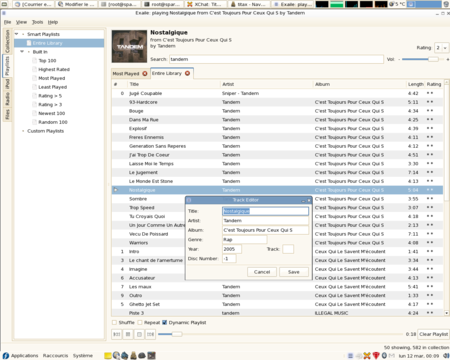The width and height of the screenshot is (450, 360).
Task: Click the empty Track number field
Action: [x=288, y=249]
